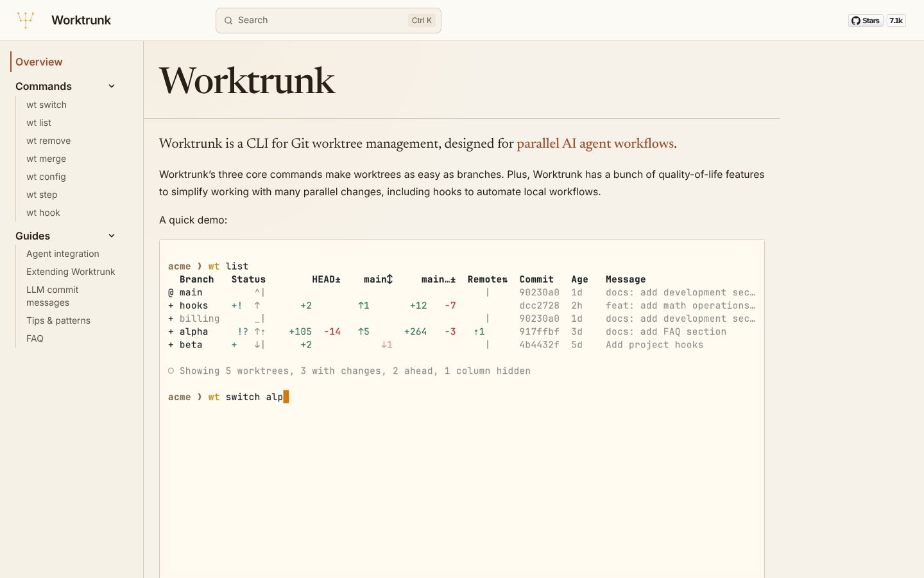Click the Worktrunk main page heading

point(247,81)
